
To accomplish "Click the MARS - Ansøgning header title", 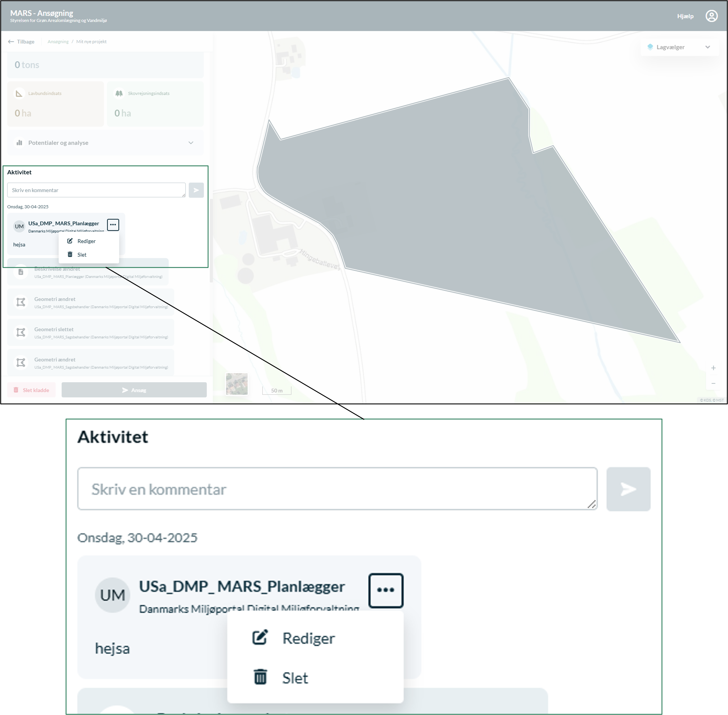I will [42, 13].
